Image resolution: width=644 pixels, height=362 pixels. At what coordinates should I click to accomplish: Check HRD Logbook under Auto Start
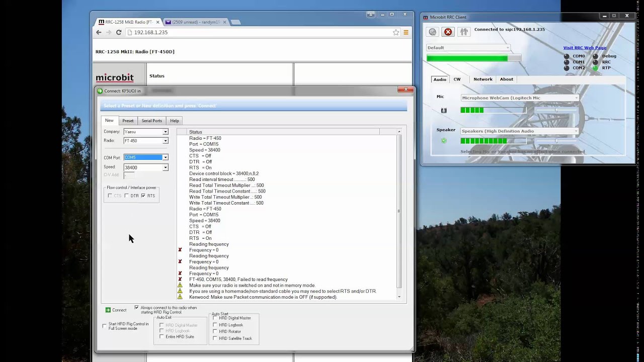(215, 325)
